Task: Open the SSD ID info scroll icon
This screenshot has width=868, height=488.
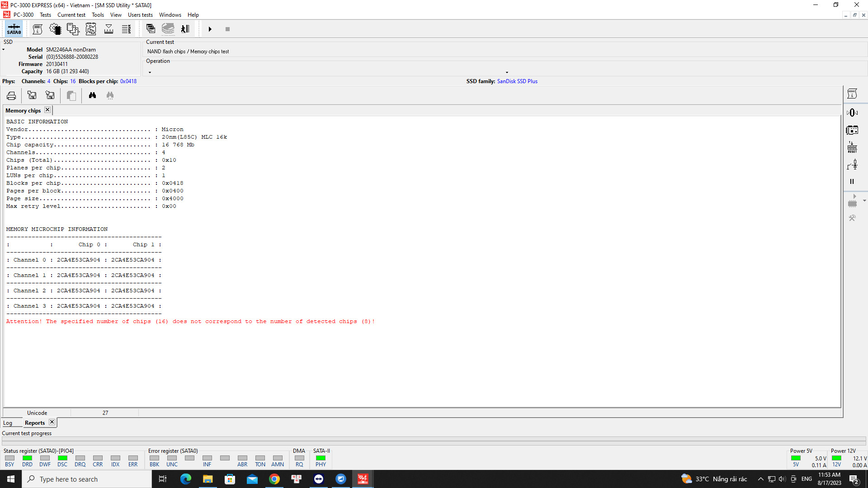Action: click(x=38, y=29)
